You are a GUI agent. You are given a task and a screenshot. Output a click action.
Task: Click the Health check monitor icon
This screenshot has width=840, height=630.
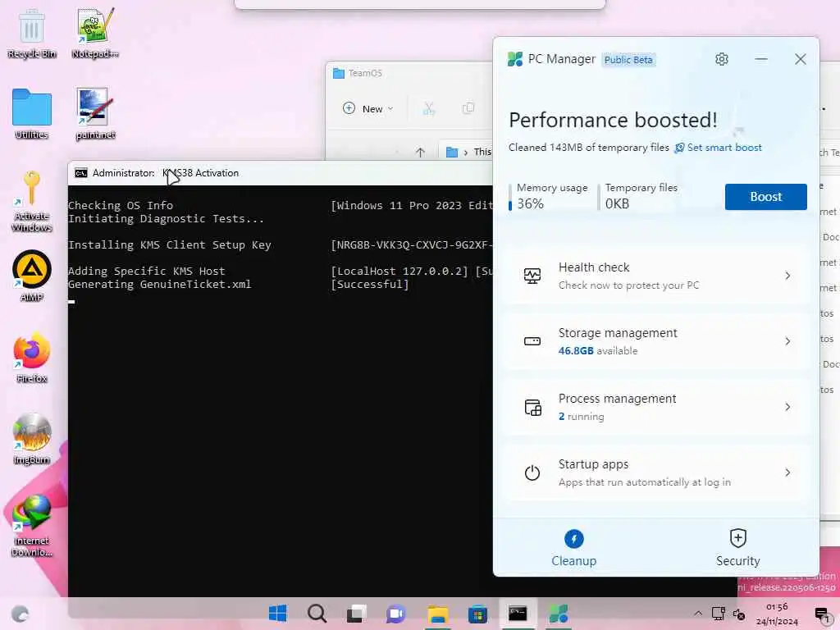click(532, 276)
